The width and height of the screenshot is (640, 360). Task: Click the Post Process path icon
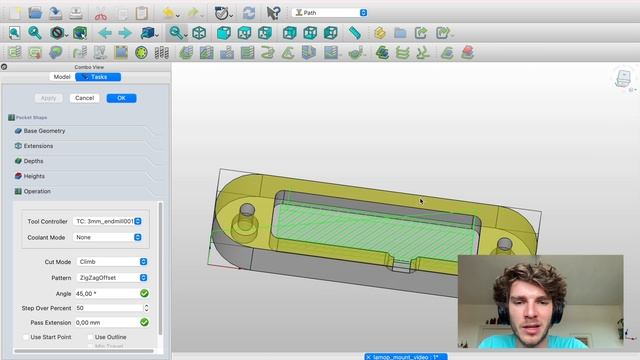pos(35,52)
